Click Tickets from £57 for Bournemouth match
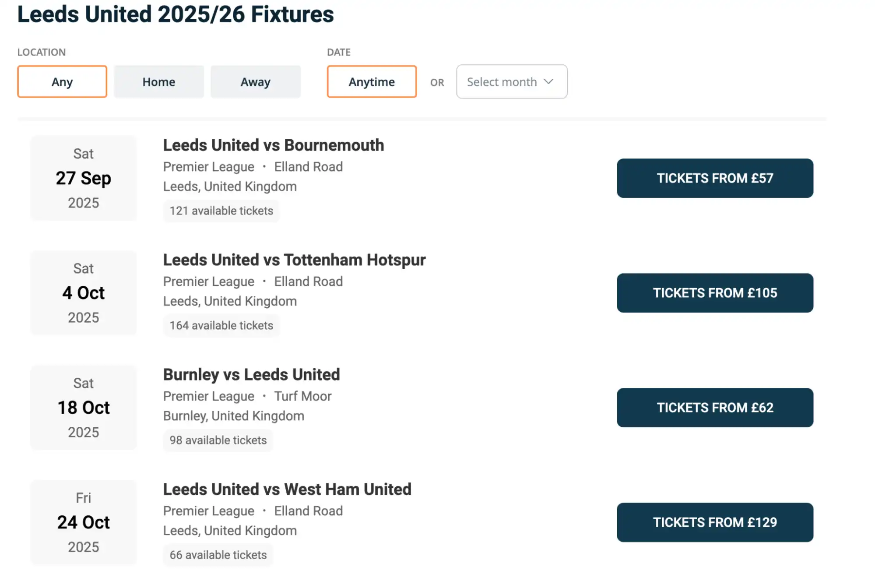This screenshot has height=588, width=875. click(715, 178)
